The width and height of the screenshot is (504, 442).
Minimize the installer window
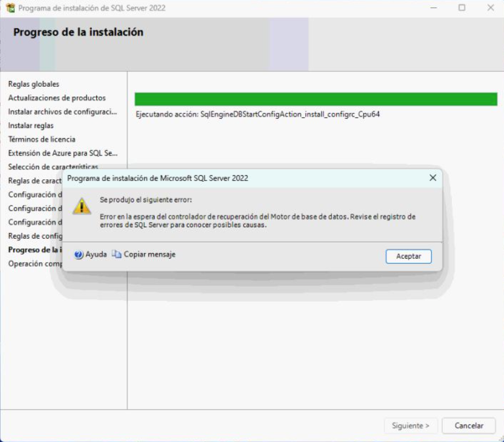434,8
